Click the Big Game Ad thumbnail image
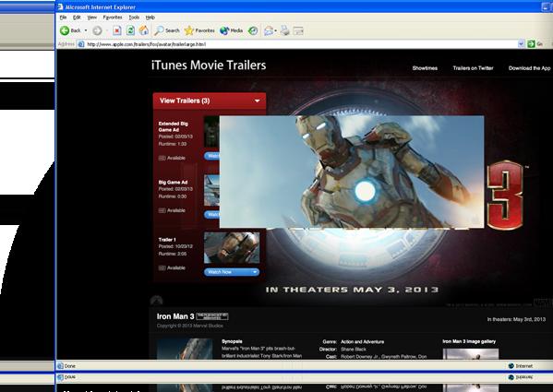The width and height of the screenshot is (553, 392). [x=211, y=190]
